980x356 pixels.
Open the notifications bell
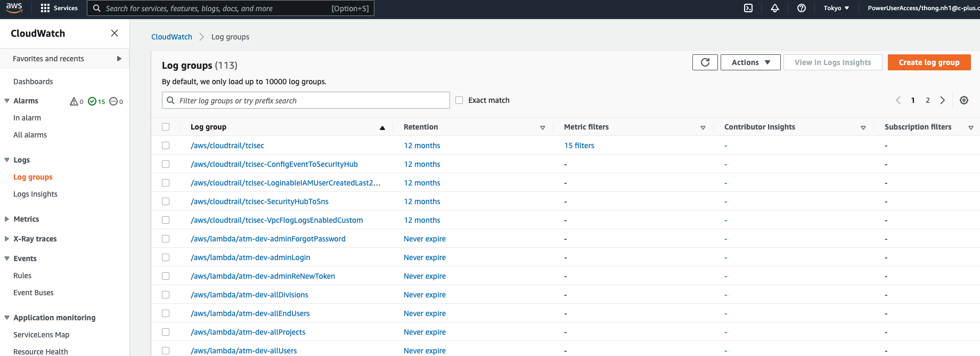775,8
